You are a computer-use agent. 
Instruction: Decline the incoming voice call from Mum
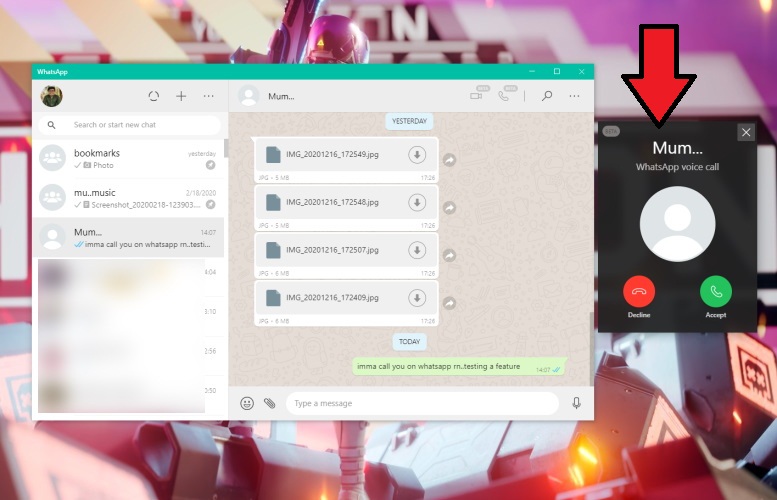639,291
